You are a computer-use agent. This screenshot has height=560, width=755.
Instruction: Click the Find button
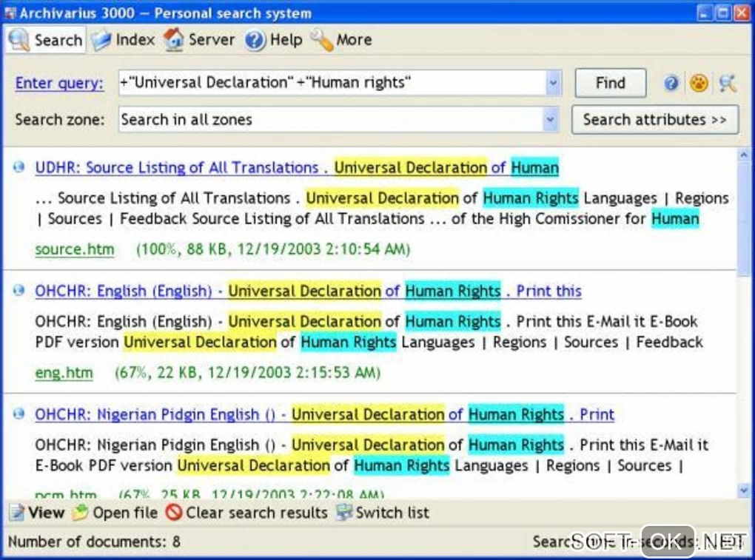coord(610,83)
